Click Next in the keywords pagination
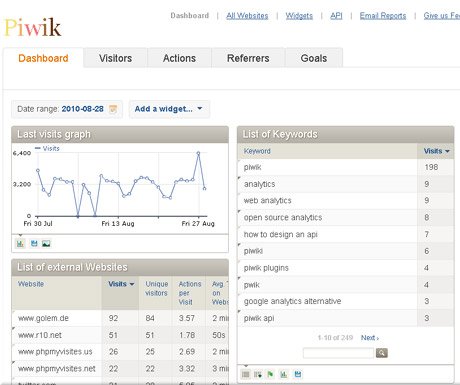The image size is (460, 385). (x=370, y=338)
